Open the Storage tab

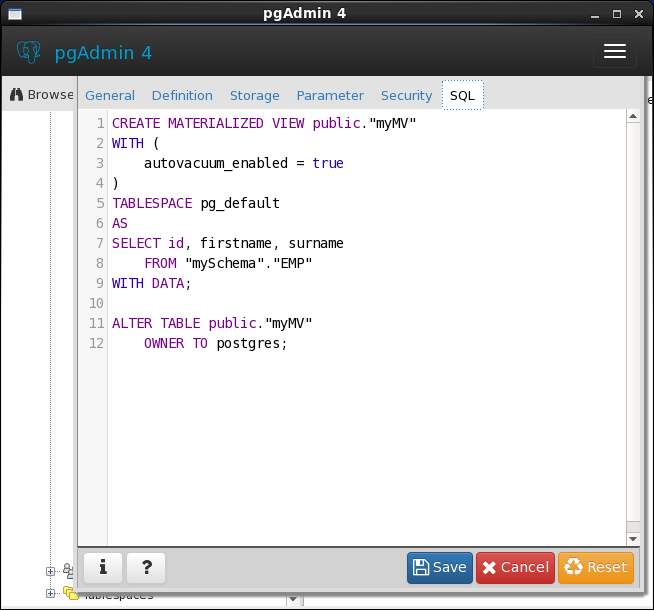coord(255,95)
